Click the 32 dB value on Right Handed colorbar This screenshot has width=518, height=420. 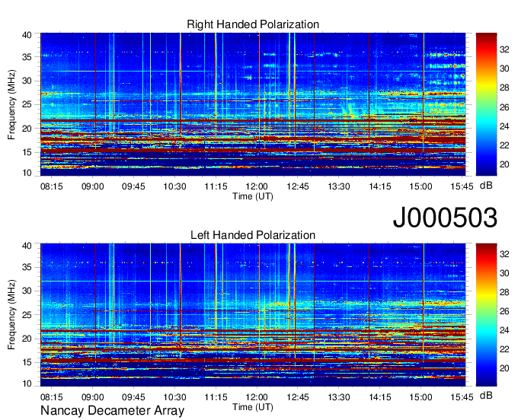pyautogui.click(x=504, y=49)
